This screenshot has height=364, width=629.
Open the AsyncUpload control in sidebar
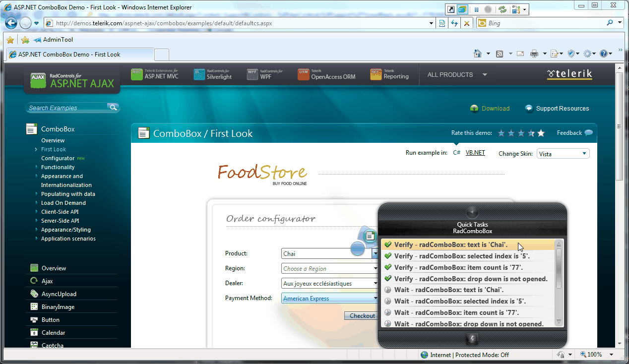tap(59, 294)
